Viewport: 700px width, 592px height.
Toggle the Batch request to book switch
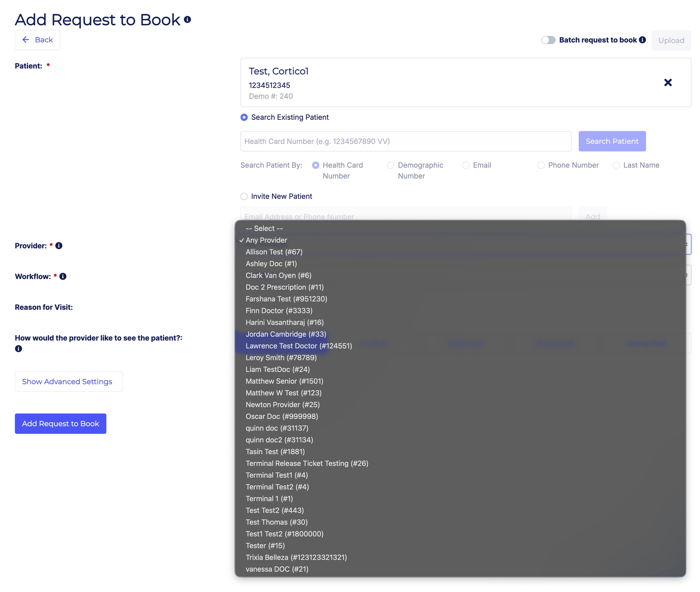(x=548, y=40)
